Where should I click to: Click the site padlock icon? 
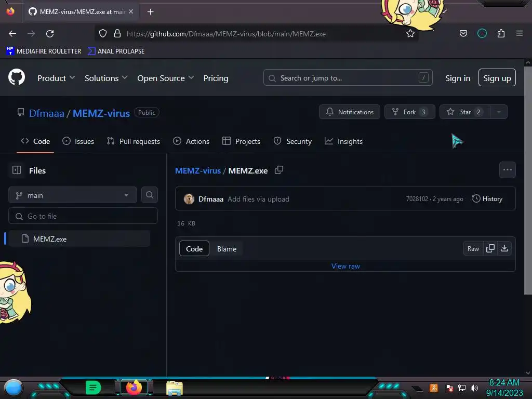click(x=117, y=34)
